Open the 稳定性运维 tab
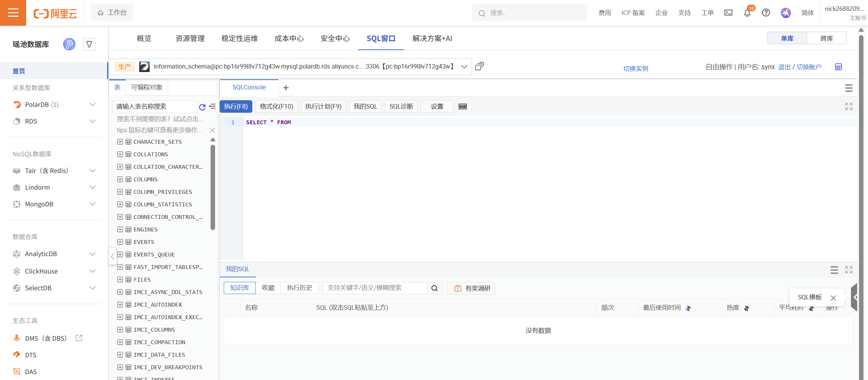 (x=239, y=38)
